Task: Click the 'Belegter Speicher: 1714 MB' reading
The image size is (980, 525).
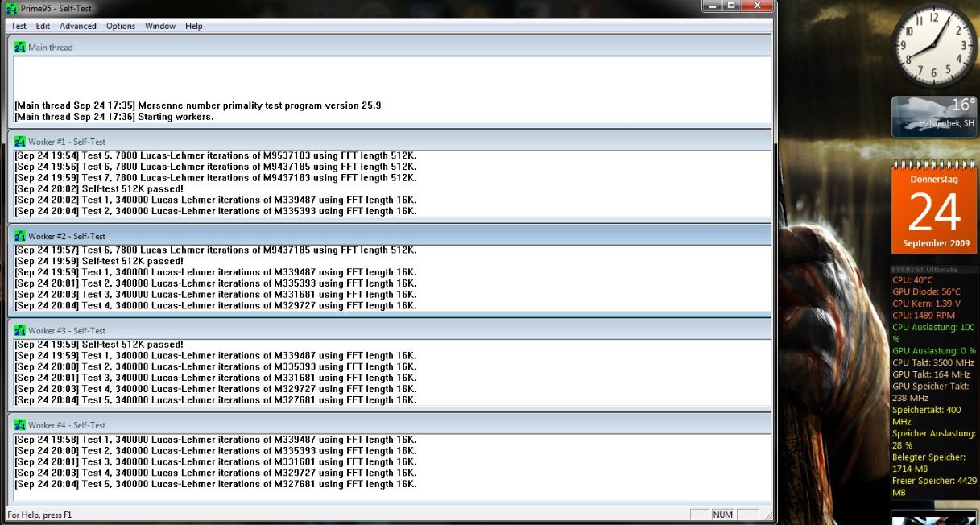Action: (x=929, y=462)
